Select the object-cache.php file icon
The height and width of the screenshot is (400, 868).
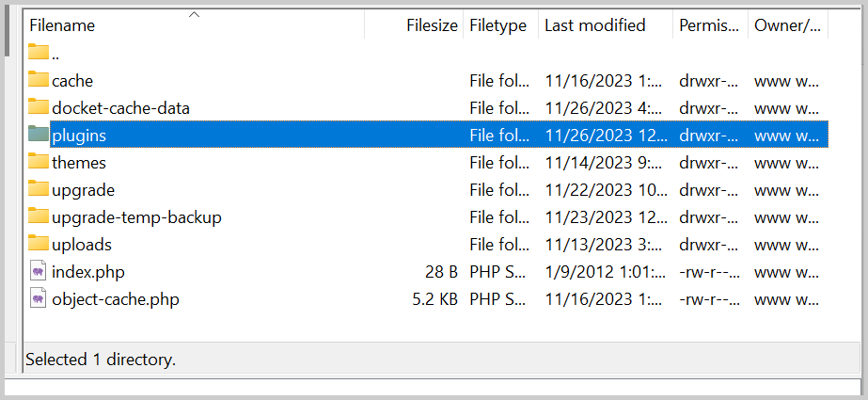(x=39, y=298)
